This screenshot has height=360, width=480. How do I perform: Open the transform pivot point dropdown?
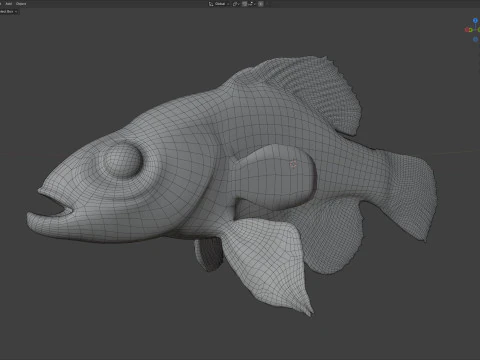point(236,4)
